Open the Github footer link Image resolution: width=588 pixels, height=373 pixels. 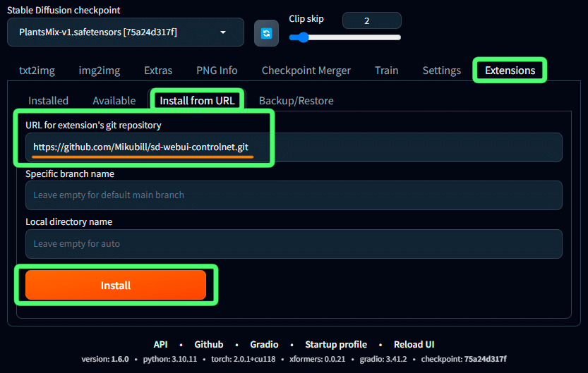pos(208,345)
